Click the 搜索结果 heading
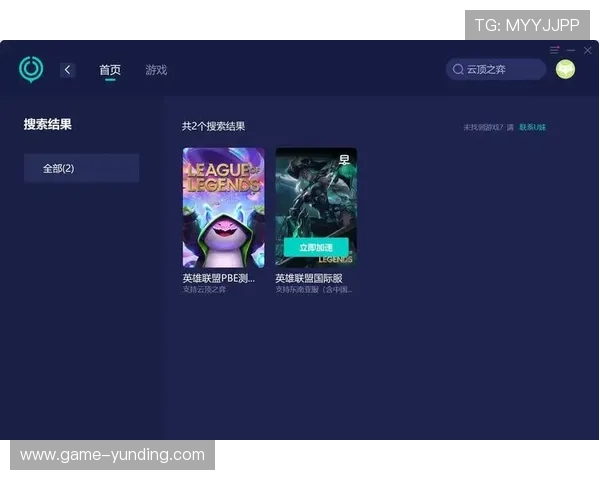 pos(48,124)
